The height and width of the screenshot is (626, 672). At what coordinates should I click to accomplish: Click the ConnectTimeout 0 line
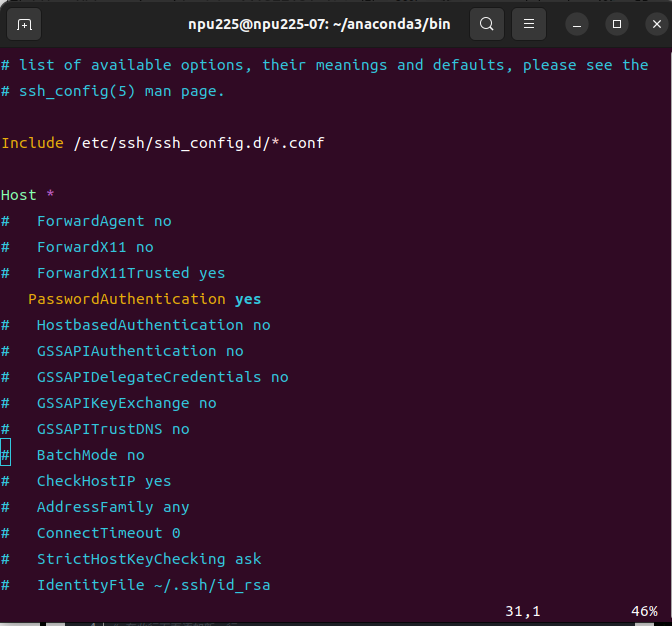coord(91,533)
